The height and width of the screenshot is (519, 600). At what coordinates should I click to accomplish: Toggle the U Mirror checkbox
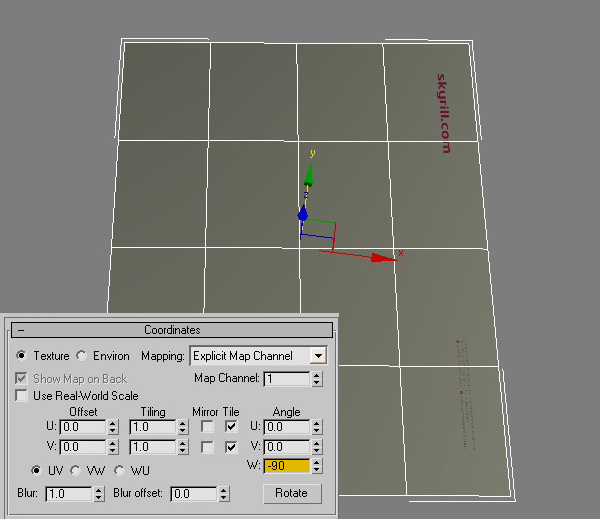click(x=206, y=426)
